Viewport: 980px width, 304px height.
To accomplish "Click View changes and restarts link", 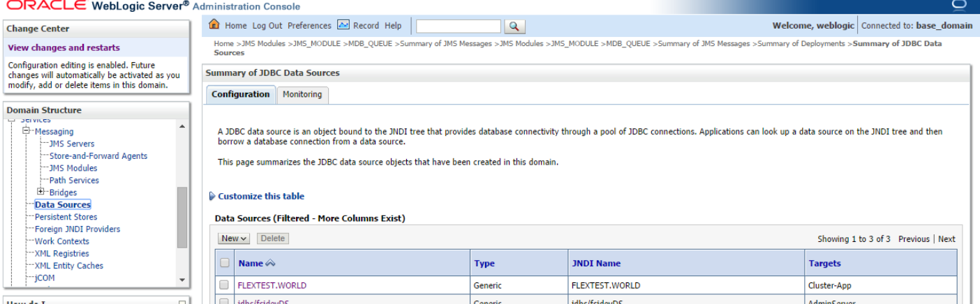I will pyautogui.click(x=64, y=48).
